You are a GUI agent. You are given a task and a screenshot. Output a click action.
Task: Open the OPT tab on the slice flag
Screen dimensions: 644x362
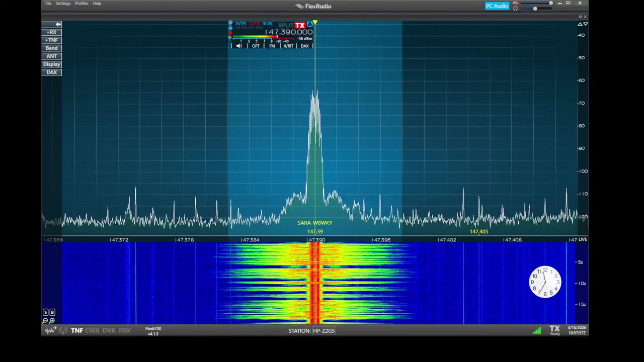(x=256, y=46)
